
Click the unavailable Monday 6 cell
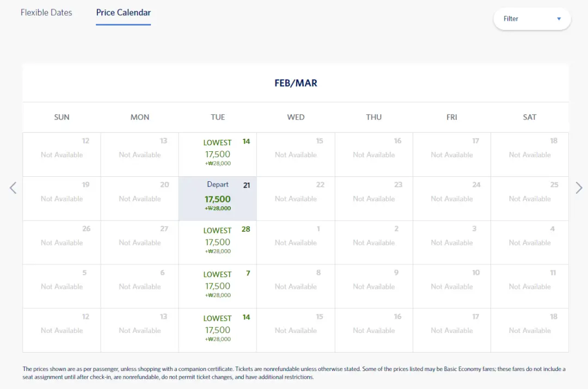point(140,286)
